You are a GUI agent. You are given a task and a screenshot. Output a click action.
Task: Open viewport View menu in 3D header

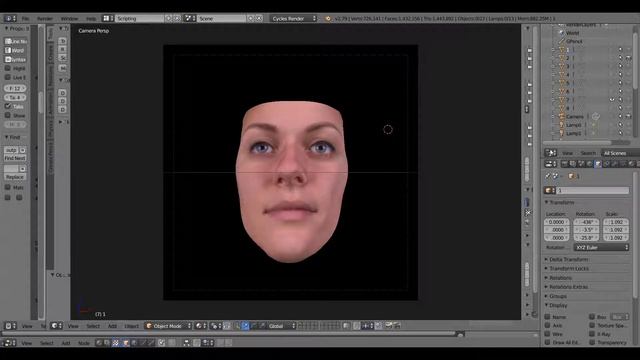tap(73, 326)
